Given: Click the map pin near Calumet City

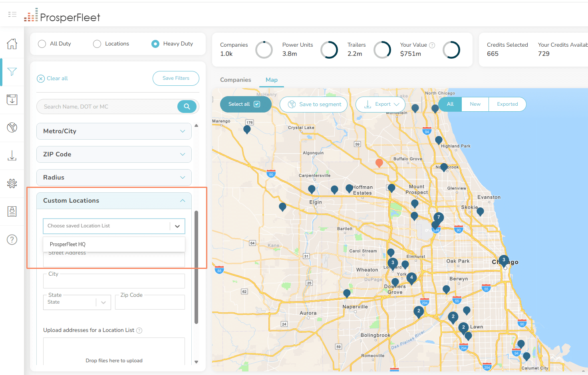Looking at the screenshot, I should 526,357.
